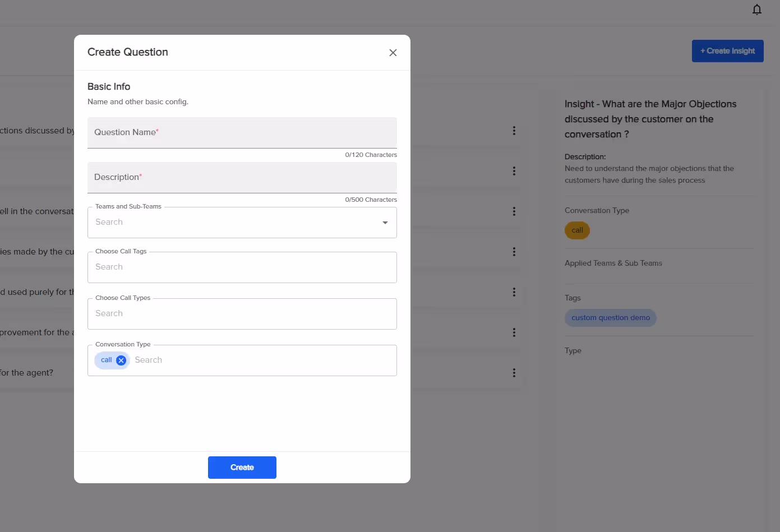This screenshot has width=780, height=532.
Task: Remove the call chip from Conversation Type
Action: pyautogui.click(x=121, y=360)
